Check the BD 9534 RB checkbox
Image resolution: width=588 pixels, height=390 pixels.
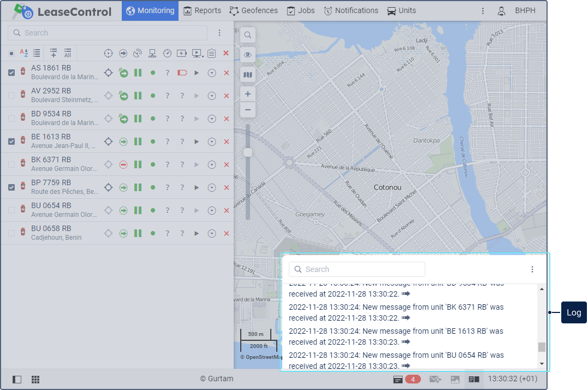(11, 119)
